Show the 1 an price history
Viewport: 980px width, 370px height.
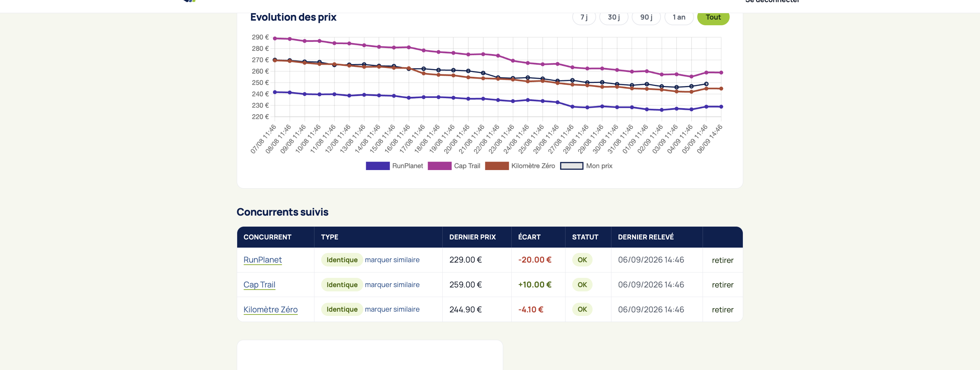[679, 17]
